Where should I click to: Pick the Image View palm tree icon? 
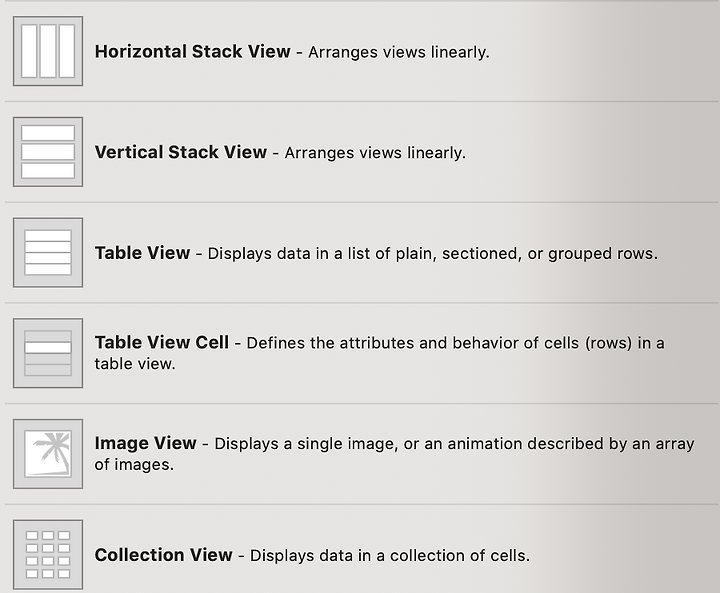(48, 454)
